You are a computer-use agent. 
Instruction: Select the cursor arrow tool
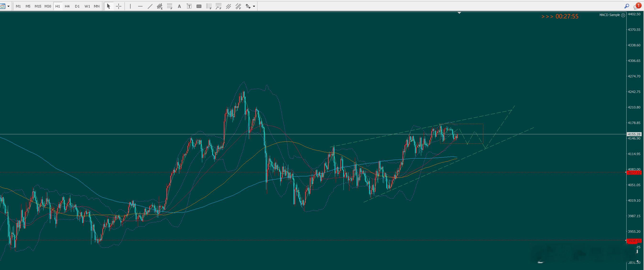point(109,6)
